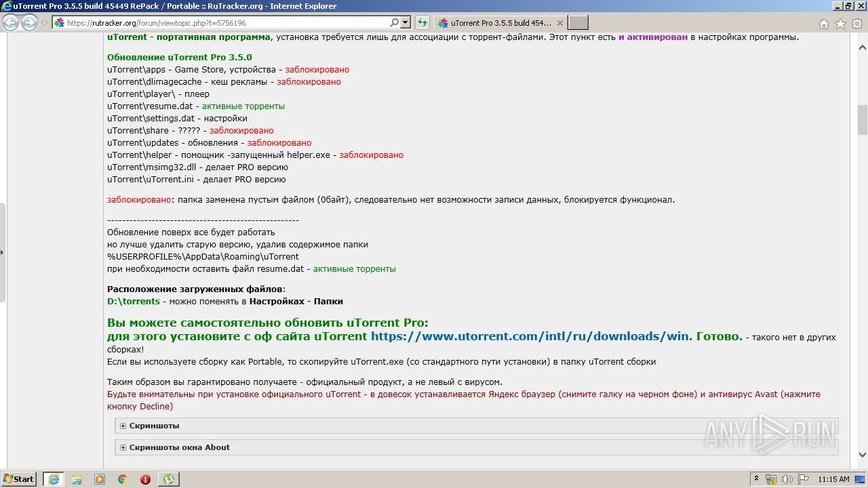Screen dimensions: 868x488
Task: Click the line uTorrent\updates - обновления
Action: click(x=209, y=143)
